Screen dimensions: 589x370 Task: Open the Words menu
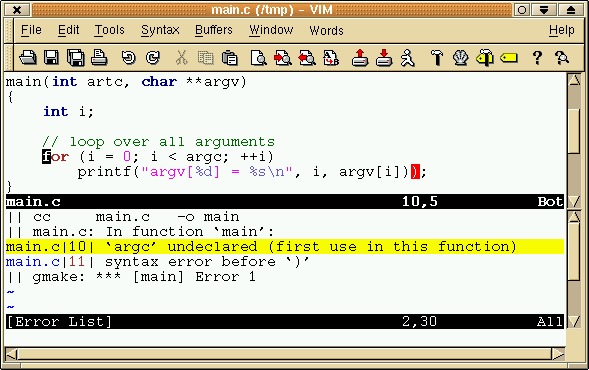click(x=326, y=30)
